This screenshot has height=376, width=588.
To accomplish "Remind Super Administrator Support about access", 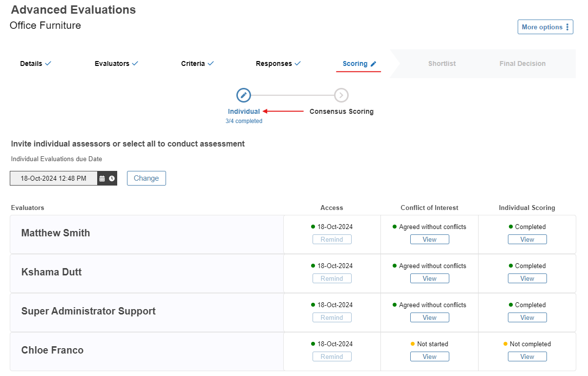I will click(332, 317).
